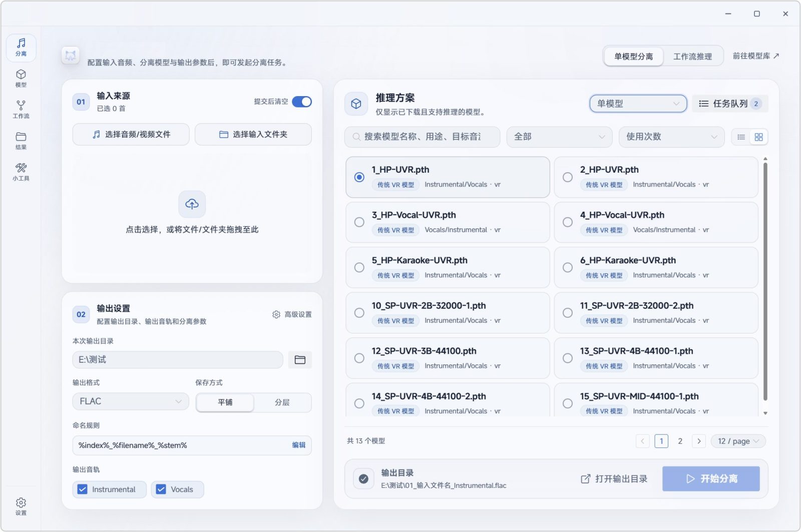This screenshot has height=532, width=801.
Task: Open the 12 / page size dropdown
Action: (x=738, y=441)
